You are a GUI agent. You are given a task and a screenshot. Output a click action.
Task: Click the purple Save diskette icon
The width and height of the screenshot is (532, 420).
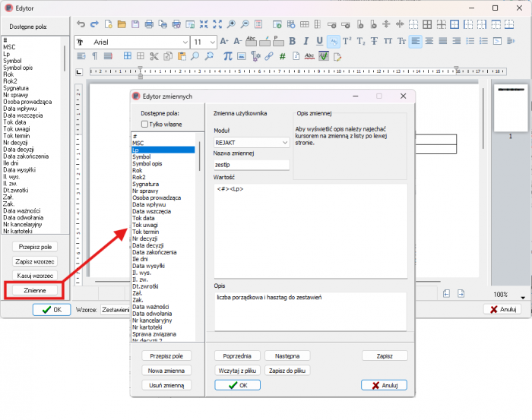tap(135, 24)
